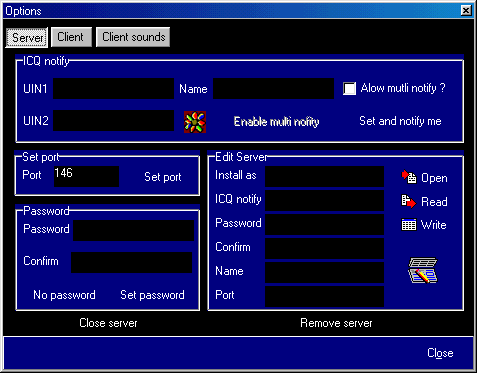Focus the ICQ notify field in Edit Server
This screenshot has height=373, width=477.
[324, 200]
